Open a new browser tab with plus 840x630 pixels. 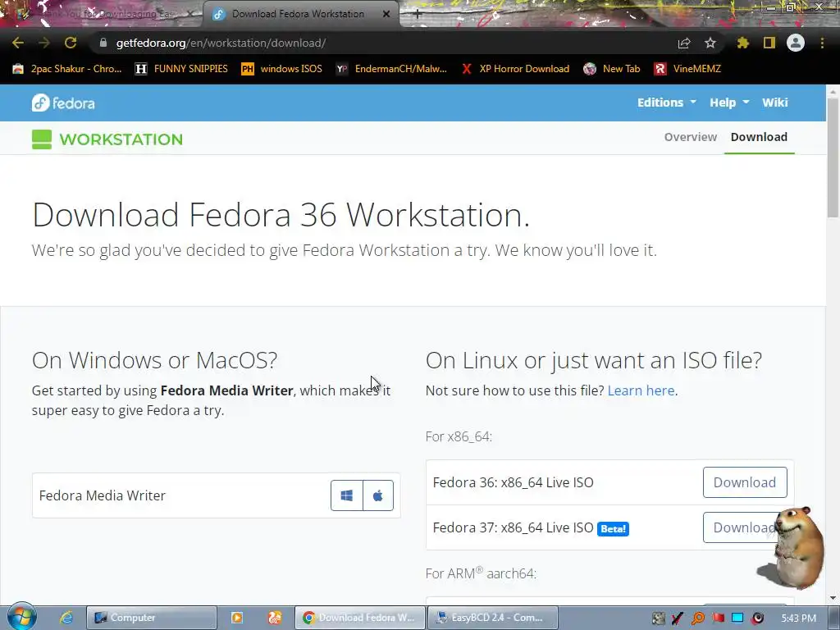[x=418, y=15]
